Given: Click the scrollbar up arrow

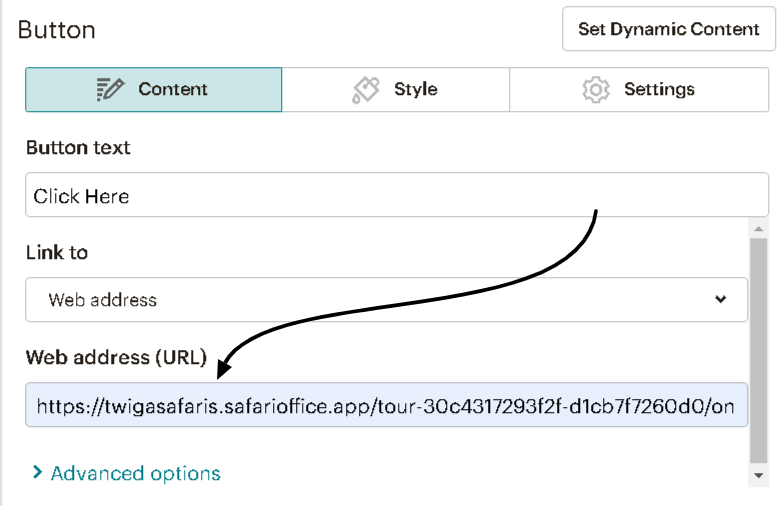Looking at the screenshot, I should click(759, 229).
